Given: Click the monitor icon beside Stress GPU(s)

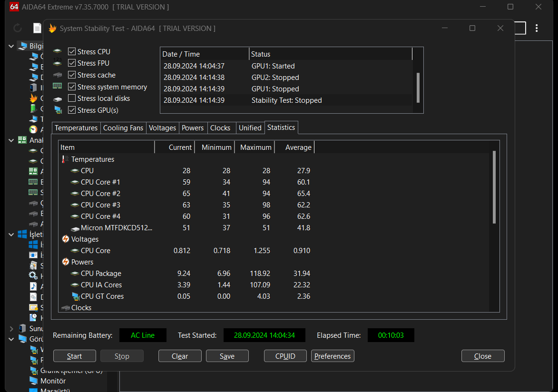Looking at the screenshot, I should coord(58,110).
